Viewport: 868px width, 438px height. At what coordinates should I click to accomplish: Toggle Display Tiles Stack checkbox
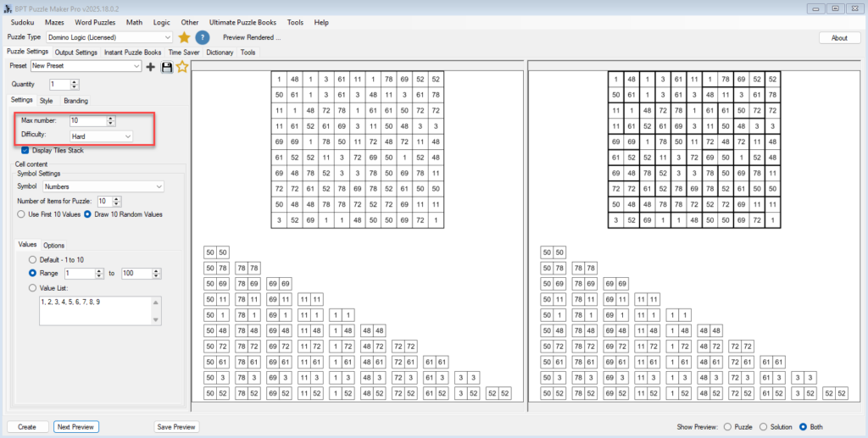[x=25, y=150]
